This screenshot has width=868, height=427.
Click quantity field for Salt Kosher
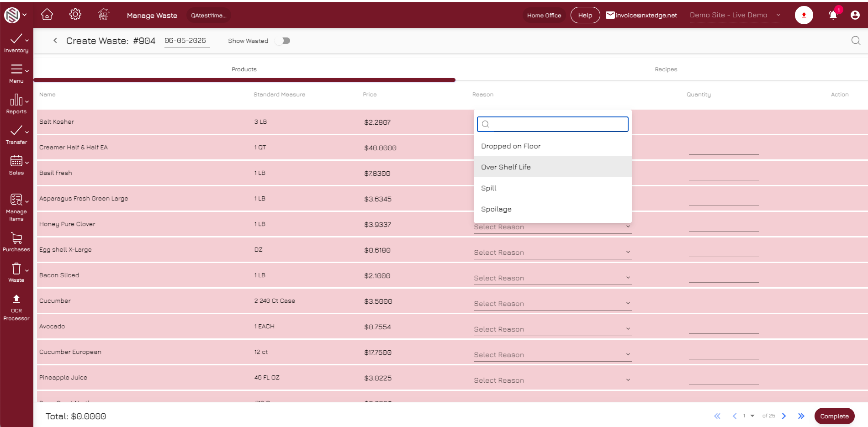coord(724,122)
